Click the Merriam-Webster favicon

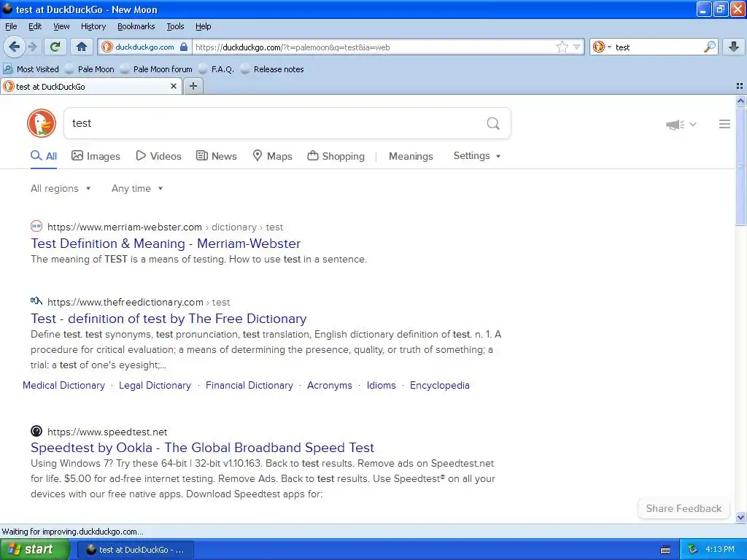point(36,226)
